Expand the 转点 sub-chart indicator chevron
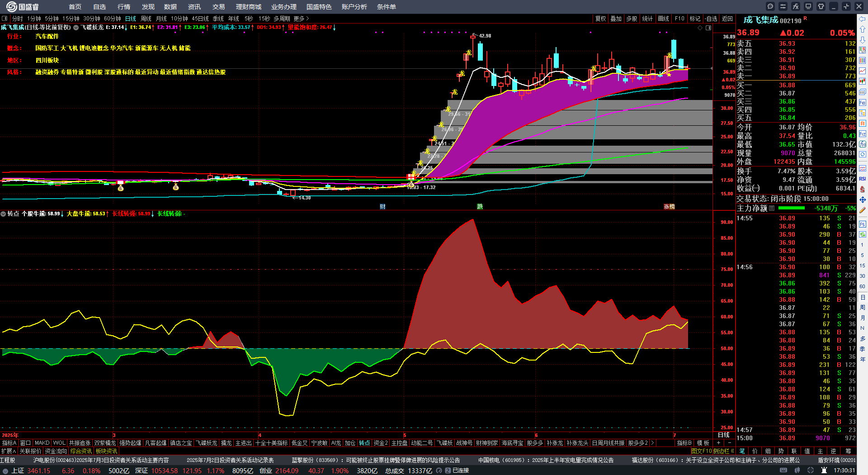The image size is (868, 475). coord(3,214)
